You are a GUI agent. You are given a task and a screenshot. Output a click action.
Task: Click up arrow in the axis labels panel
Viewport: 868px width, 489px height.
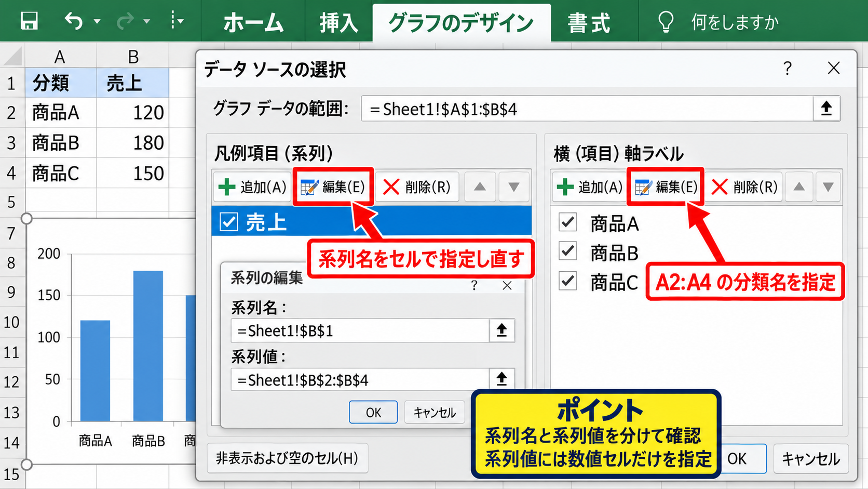(799, 187)
